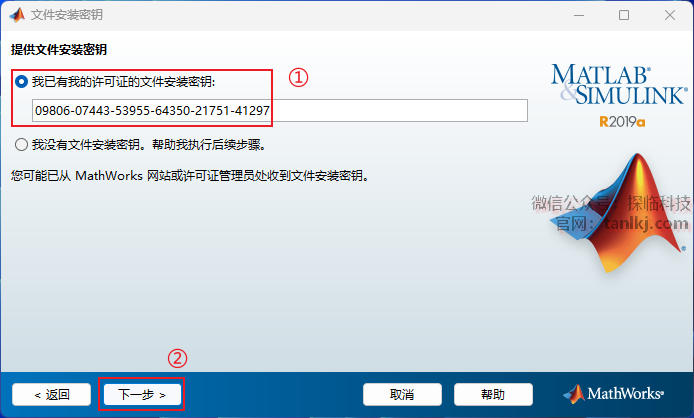Minimize the installer window
The image size is (694, 418).
[x=579, y=15]
